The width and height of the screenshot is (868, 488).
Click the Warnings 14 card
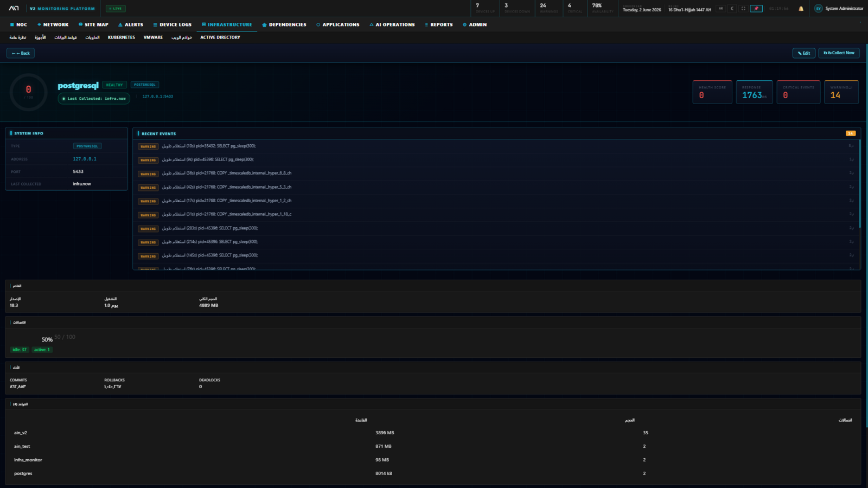pos(841,92)
